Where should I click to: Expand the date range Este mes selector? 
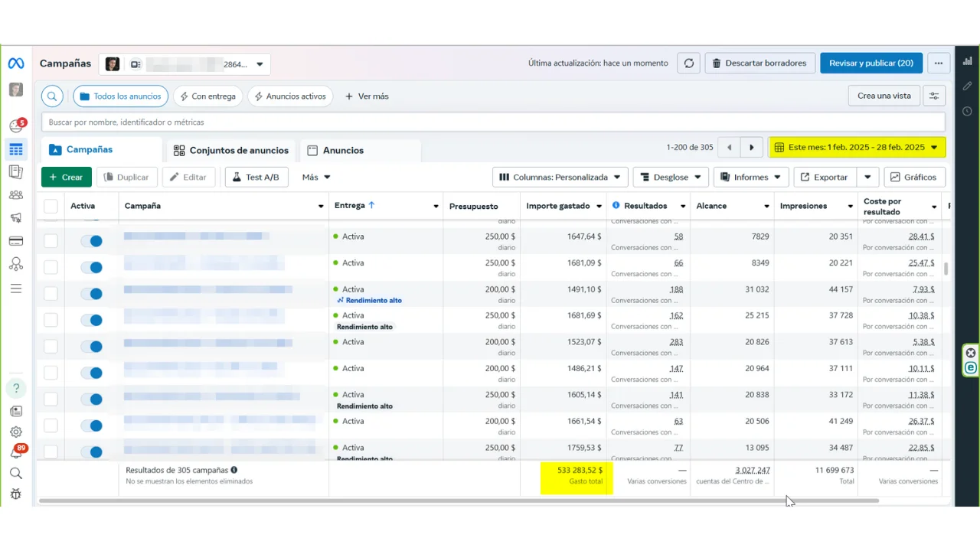[857, 147]
